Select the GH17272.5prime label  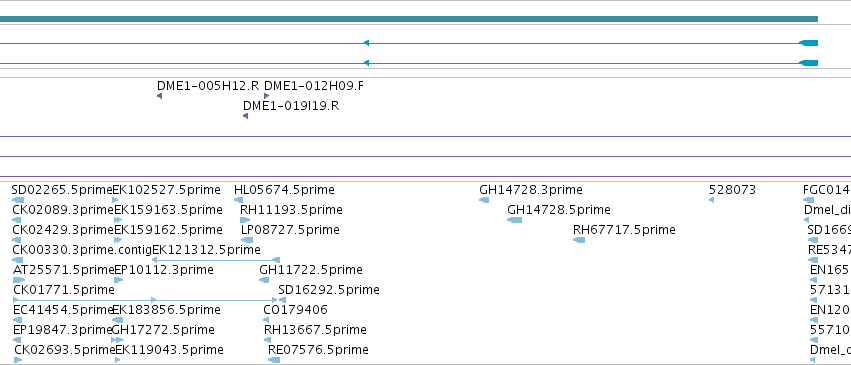(x=163, y=330)
